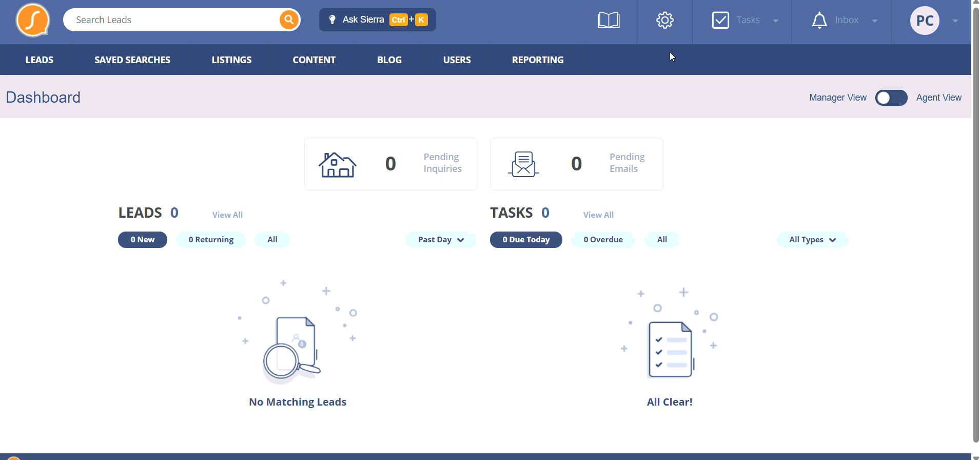Viewport: 980px width, 460px height.
Task: Click the Ask Sierra button
Action: pyautogui.click(x=378, y=20)
